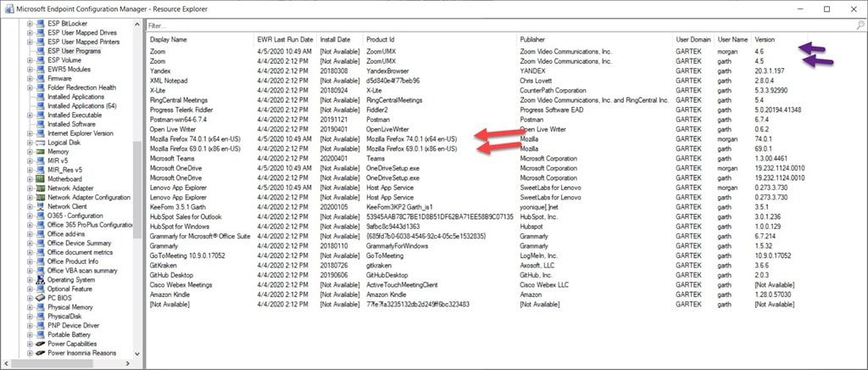
Task: Click the Power Capabilities plug icon
Action: [x=40, y=344]
